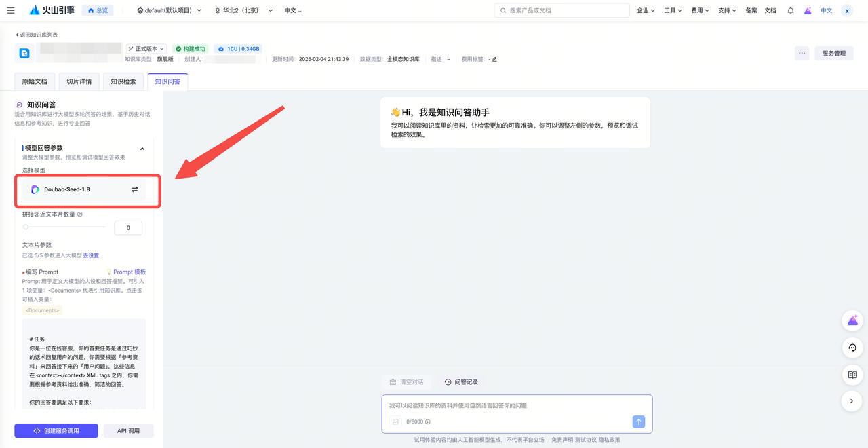This screenshot has width=868, height=448.
Task: Open the 正式版本 version dropdown
Action: (x=146, y=49)
